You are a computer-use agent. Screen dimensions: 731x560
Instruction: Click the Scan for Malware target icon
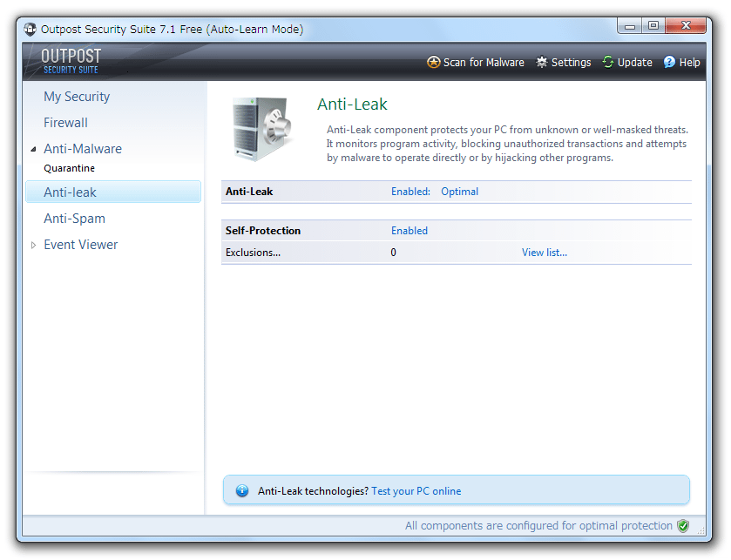pos(433,62)
